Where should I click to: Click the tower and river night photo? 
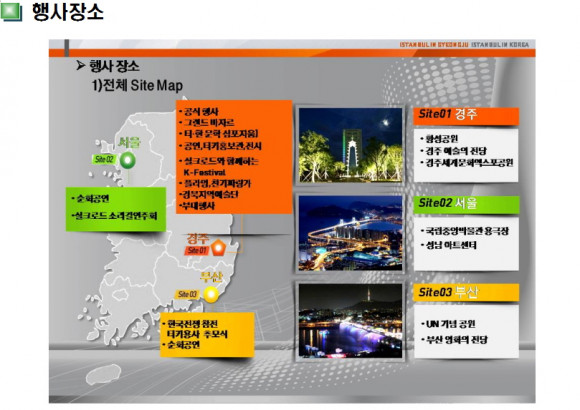350,321
